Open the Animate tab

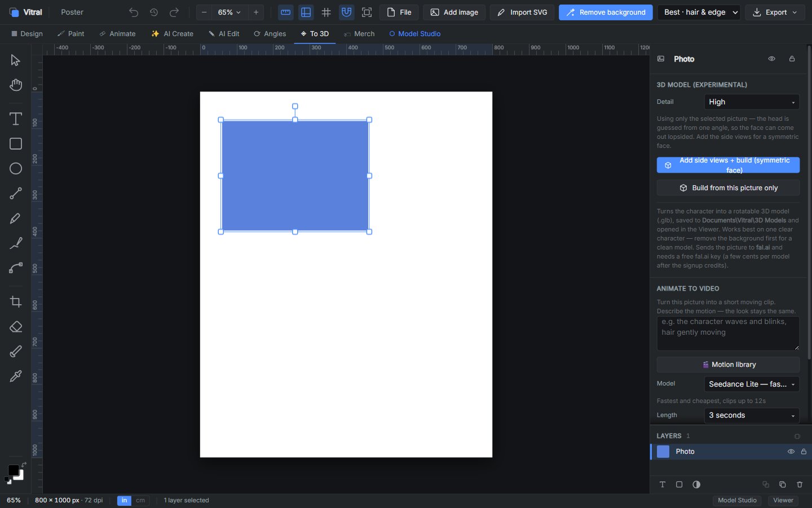point(118,34)
